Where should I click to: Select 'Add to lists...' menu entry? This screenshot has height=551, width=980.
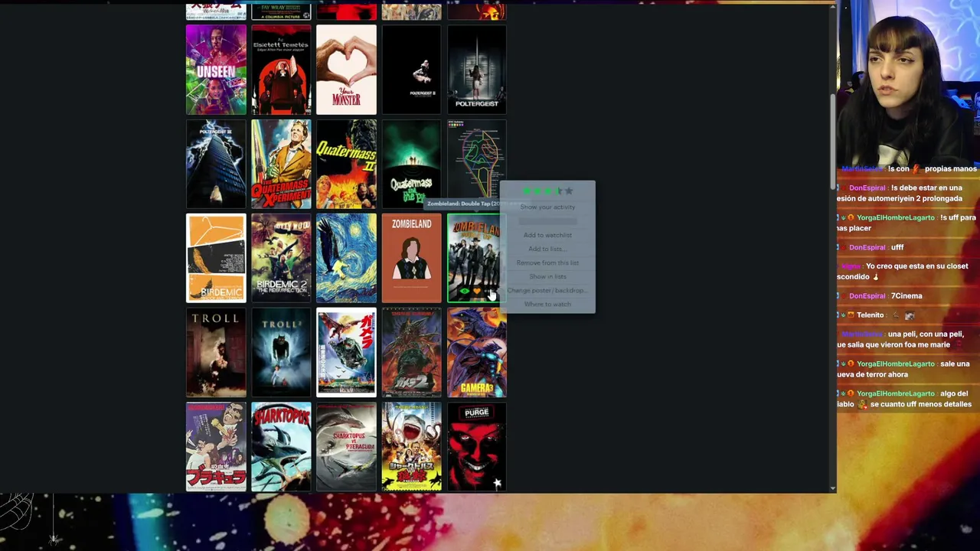tap(547, 249)
